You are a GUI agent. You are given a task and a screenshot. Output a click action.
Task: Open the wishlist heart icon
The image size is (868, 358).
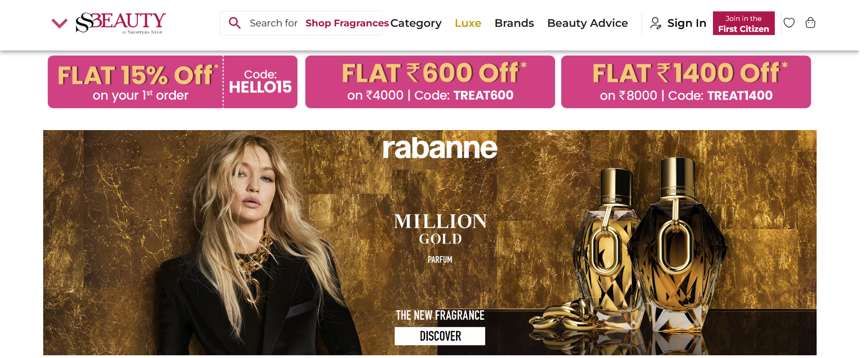point(789,23)
